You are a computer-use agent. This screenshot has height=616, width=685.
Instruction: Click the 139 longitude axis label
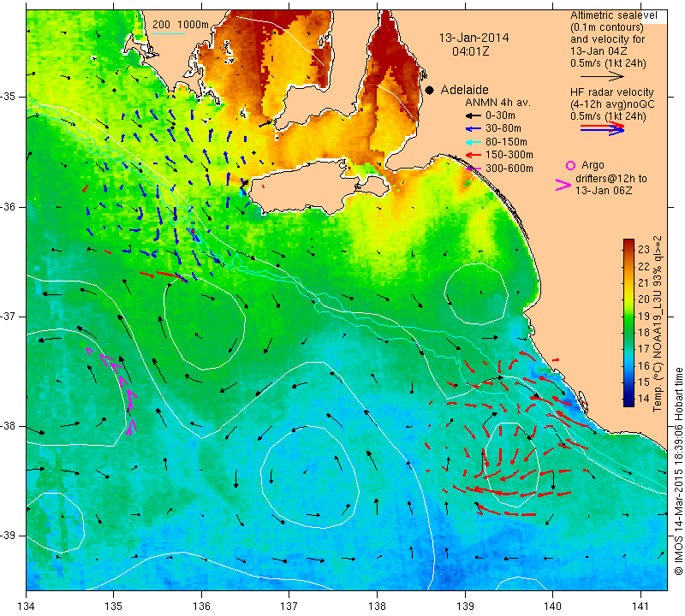465,607
